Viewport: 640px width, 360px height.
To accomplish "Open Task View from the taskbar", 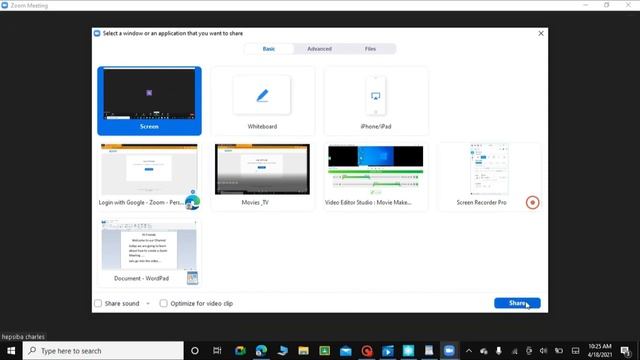I will (217, 351).
